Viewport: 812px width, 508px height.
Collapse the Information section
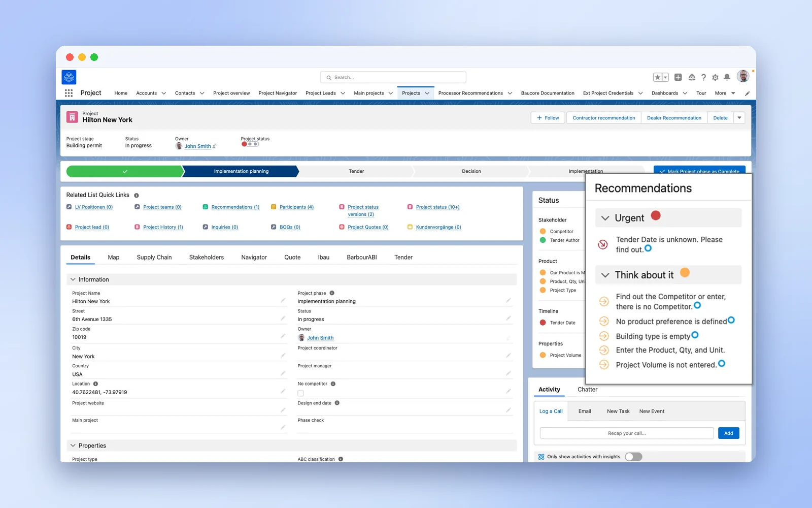pos(73,279)
